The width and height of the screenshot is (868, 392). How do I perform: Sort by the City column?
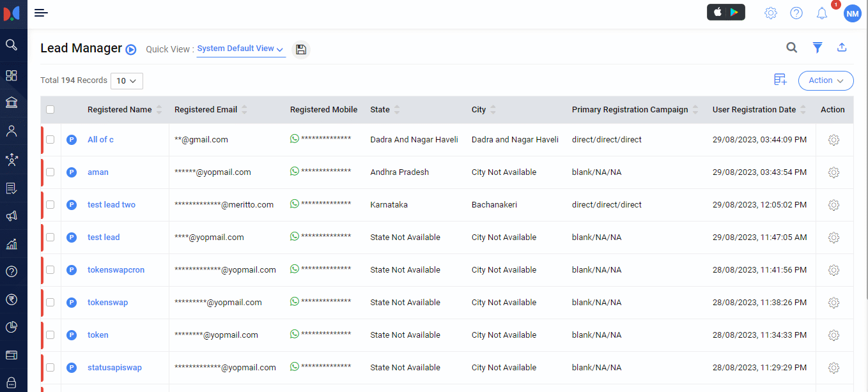coord(493,110)
